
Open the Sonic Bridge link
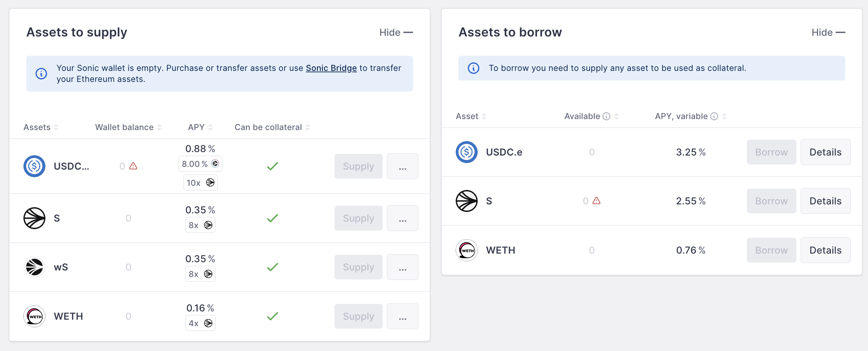331,68
